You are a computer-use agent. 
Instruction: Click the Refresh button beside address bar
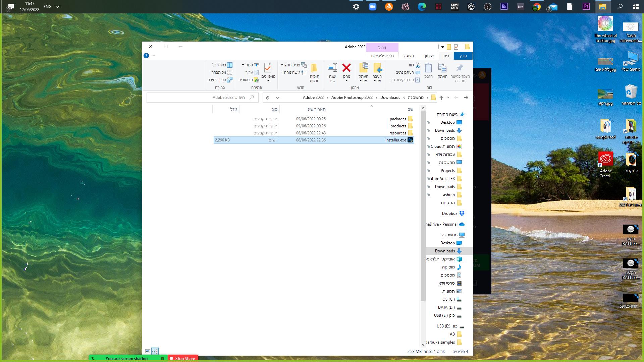pyautogui.click(x=268, y=98)
